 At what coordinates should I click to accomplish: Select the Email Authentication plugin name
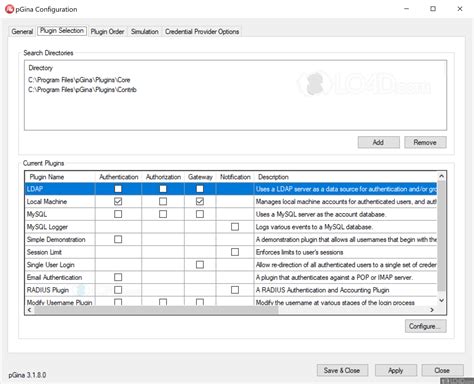(x=54, y=277)
